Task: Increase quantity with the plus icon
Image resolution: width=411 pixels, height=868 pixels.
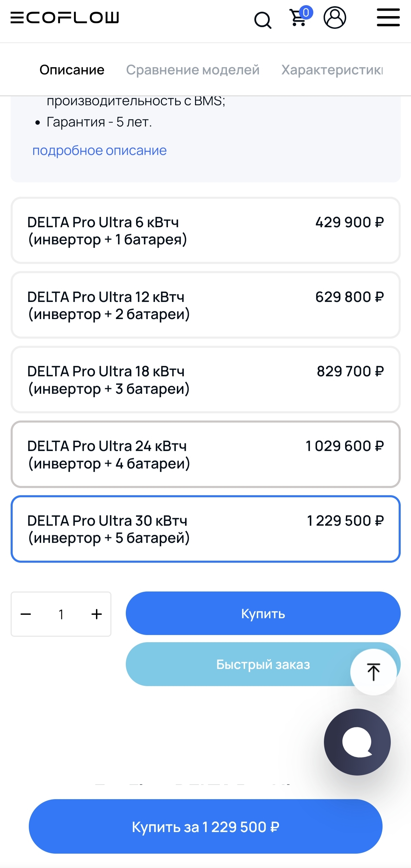Action: point(97,614)
